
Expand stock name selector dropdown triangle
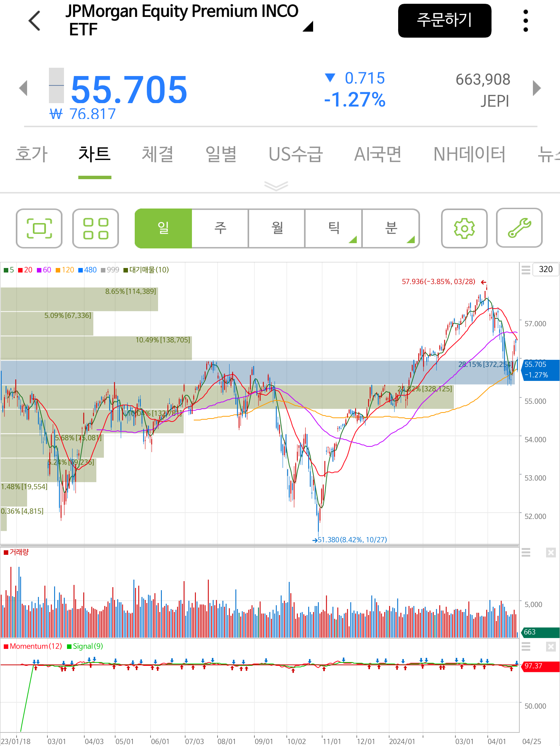click(x=308, y=26)
